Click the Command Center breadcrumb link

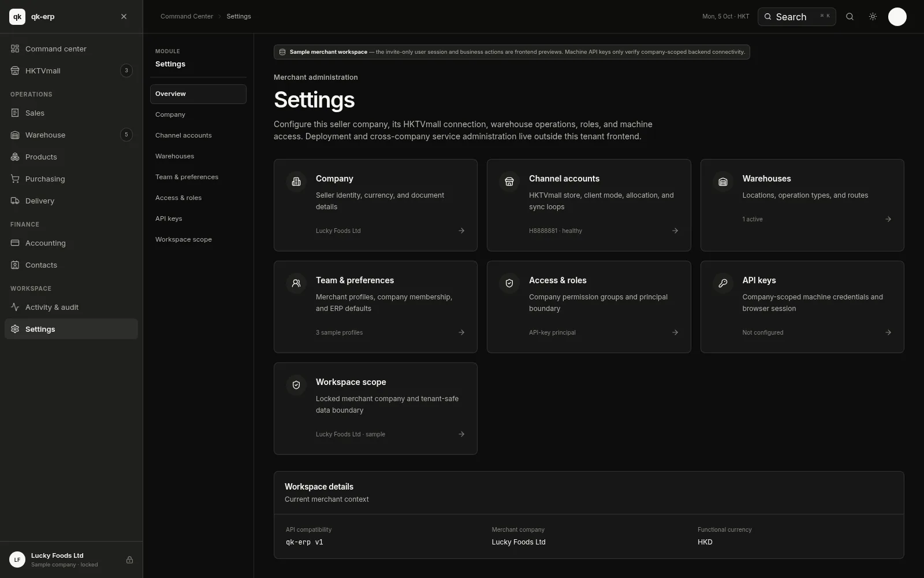187,16
